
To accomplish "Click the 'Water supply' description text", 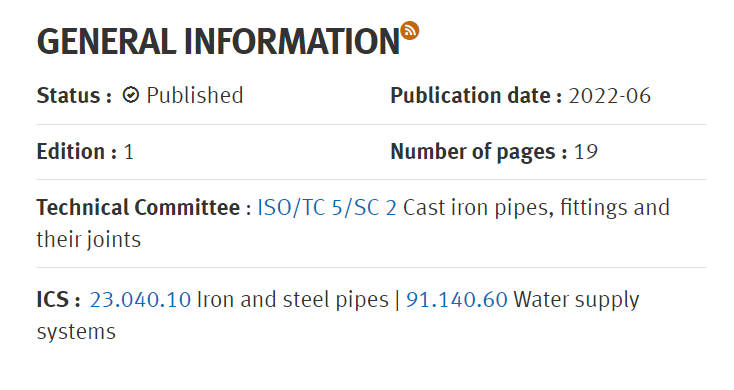I will (576, 300).
